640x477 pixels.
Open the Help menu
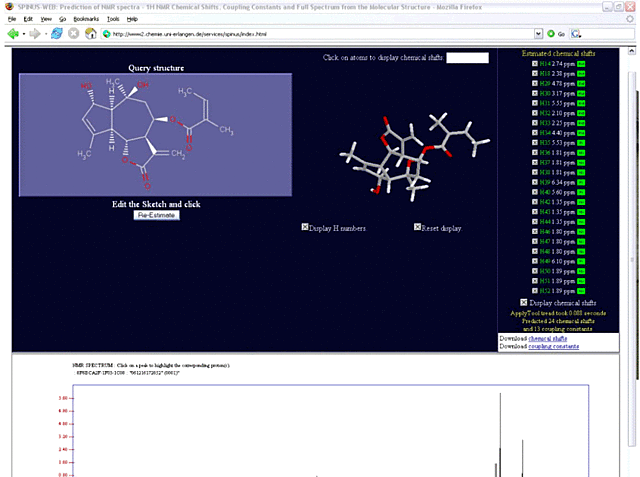click(x=132, y=19)
